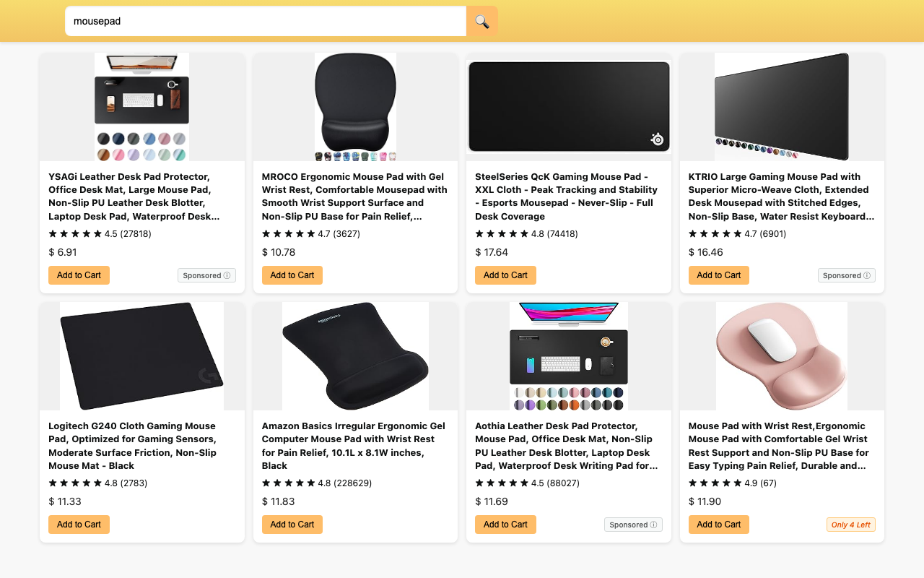Viewport: 924px width, 578px height.
Task: Add YSAGi Leather Desk Pad to cart
Action: click(x=79, y=275)
